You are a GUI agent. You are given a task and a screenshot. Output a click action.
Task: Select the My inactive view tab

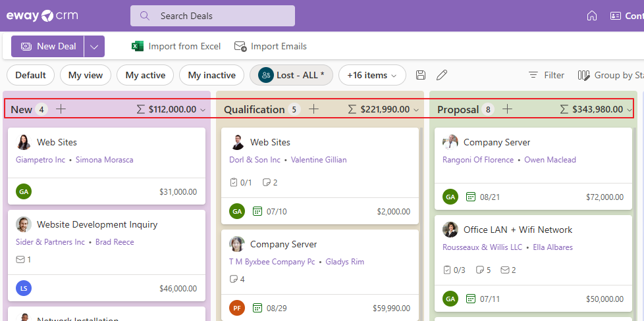click(212, 75)
